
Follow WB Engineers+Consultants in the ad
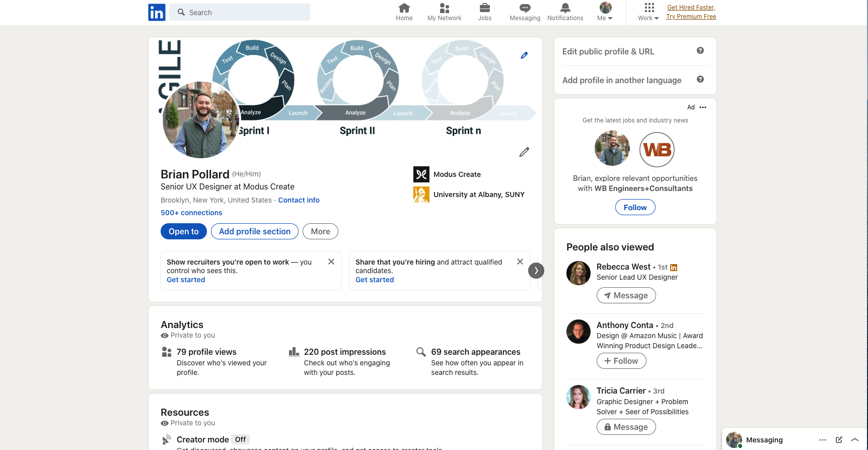click(x=635, y=207)
